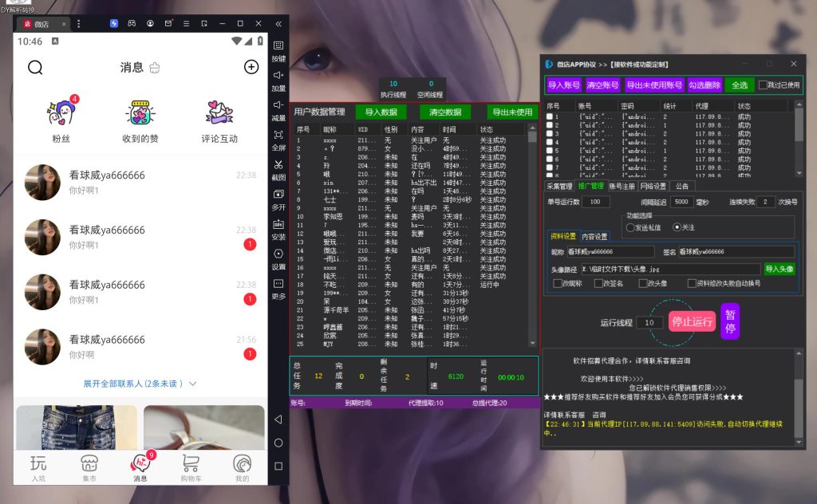Image resolution: width=817 pixels, height=504 pixels.
Task: Switch to the 采集管理 tab
Action: point(559,186)
